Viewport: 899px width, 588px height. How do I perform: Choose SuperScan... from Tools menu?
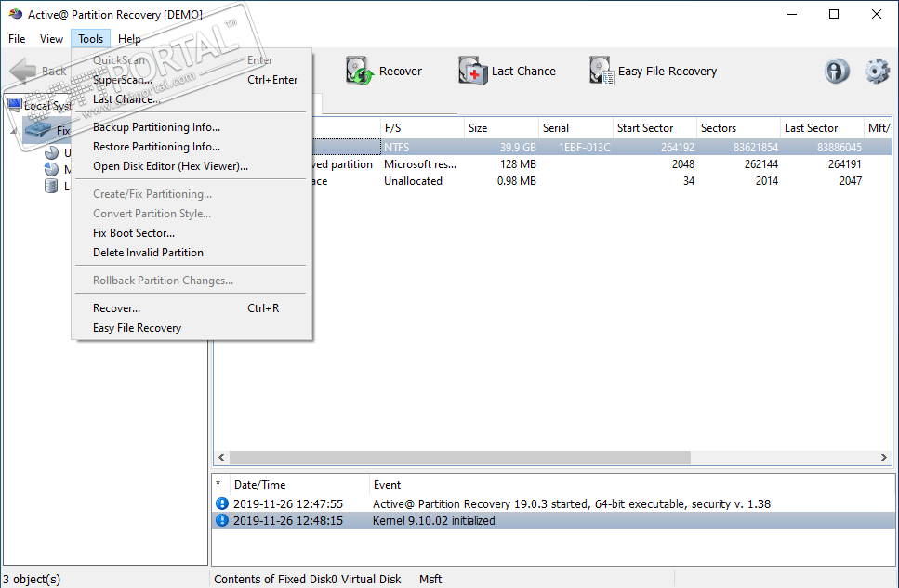tap(192, 80)
